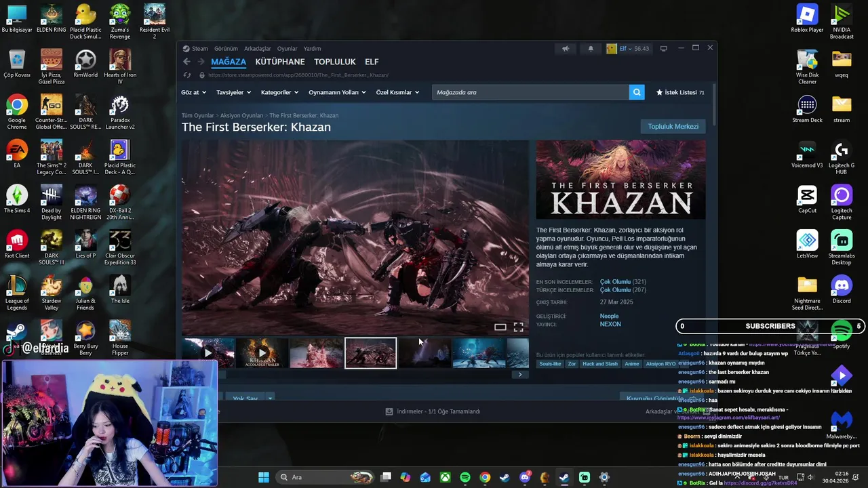Play the first trailer thumbnail
The height and width of the screenshot is (488, 868).
tap(208, 353)
